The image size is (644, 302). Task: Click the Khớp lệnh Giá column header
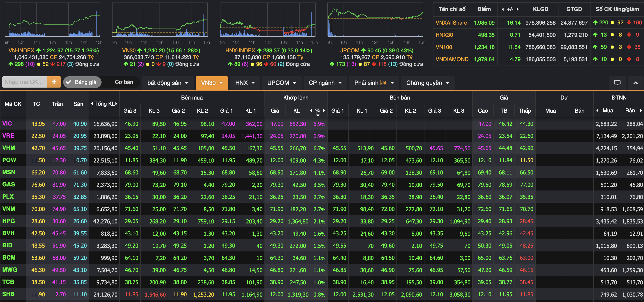275,111
